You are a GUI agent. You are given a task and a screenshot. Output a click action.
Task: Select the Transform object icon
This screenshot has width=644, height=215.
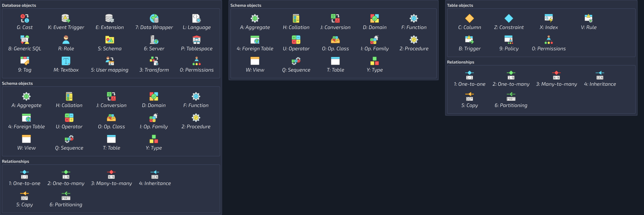(x=154, y=61)
